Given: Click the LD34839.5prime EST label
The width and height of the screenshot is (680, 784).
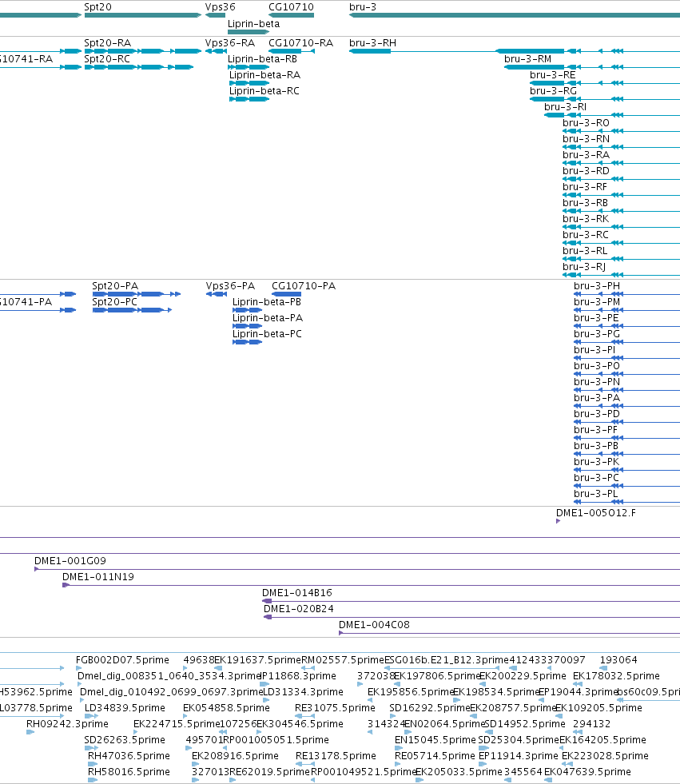Looking at the screenshot, I should 125,708.
